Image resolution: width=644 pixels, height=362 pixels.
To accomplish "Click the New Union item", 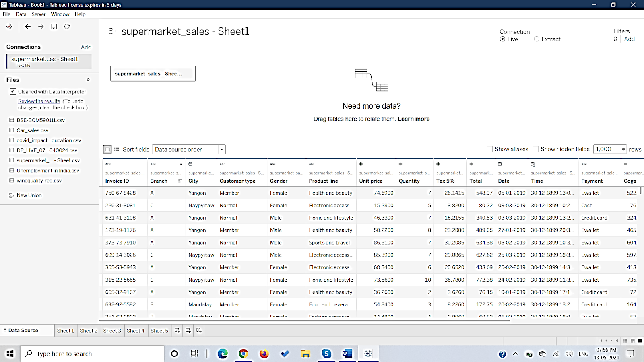I will tap(29, 195).
